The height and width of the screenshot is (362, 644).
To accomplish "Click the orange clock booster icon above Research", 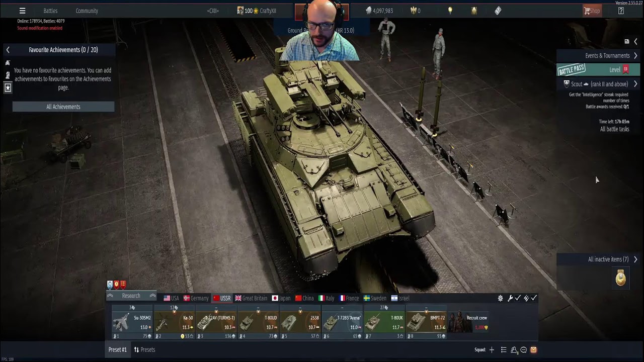I will coord(116,285).
